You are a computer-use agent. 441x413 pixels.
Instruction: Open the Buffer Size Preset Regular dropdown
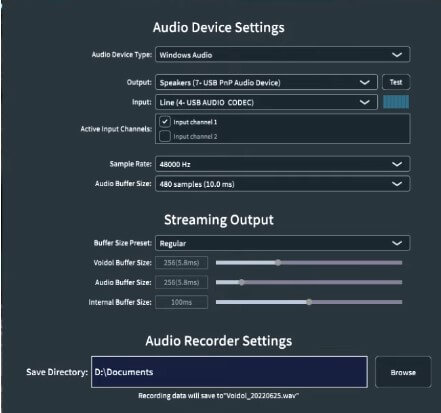click(x=282, y=243)
